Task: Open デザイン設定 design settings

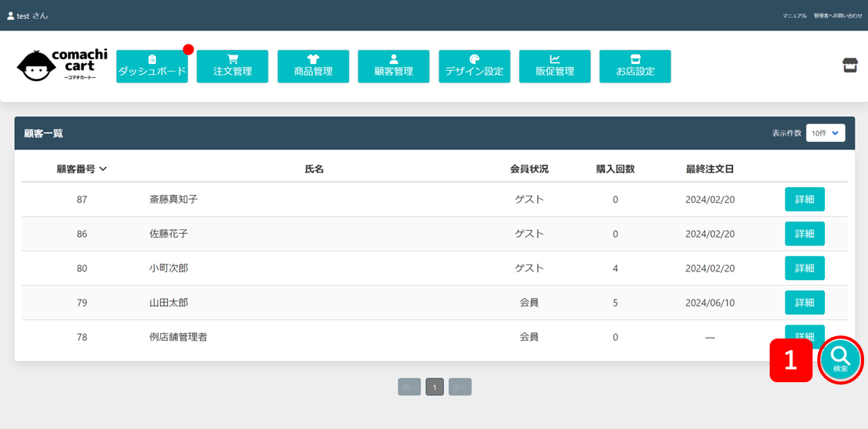Action: (x=475, y=66)
